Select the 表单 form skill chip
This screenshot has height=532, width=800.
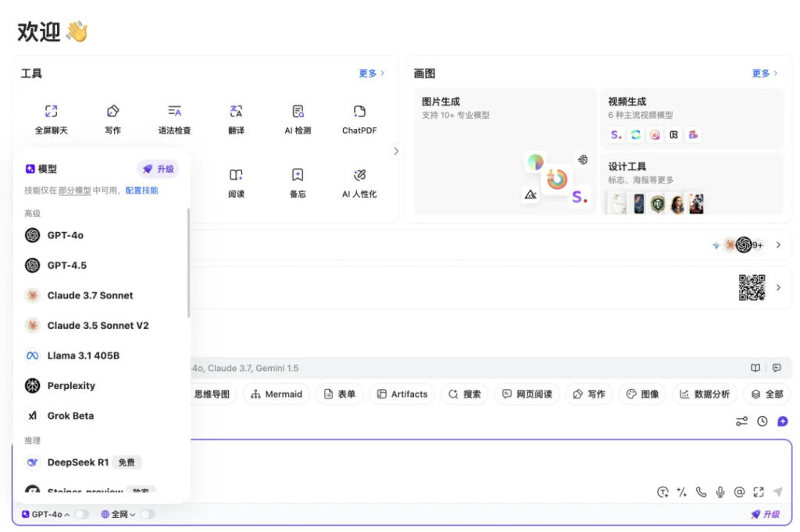(x=340, y=395)
